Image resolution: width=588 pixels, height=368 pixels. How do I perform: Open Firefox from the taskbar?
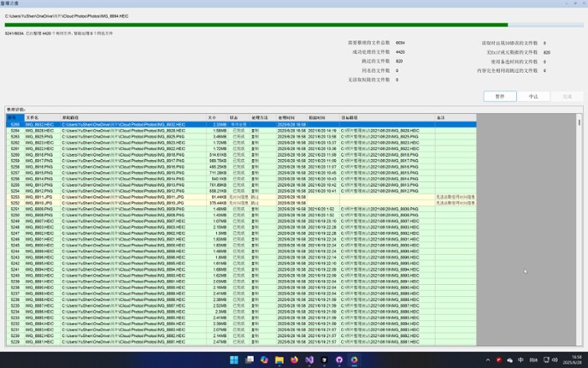point(295,360)
